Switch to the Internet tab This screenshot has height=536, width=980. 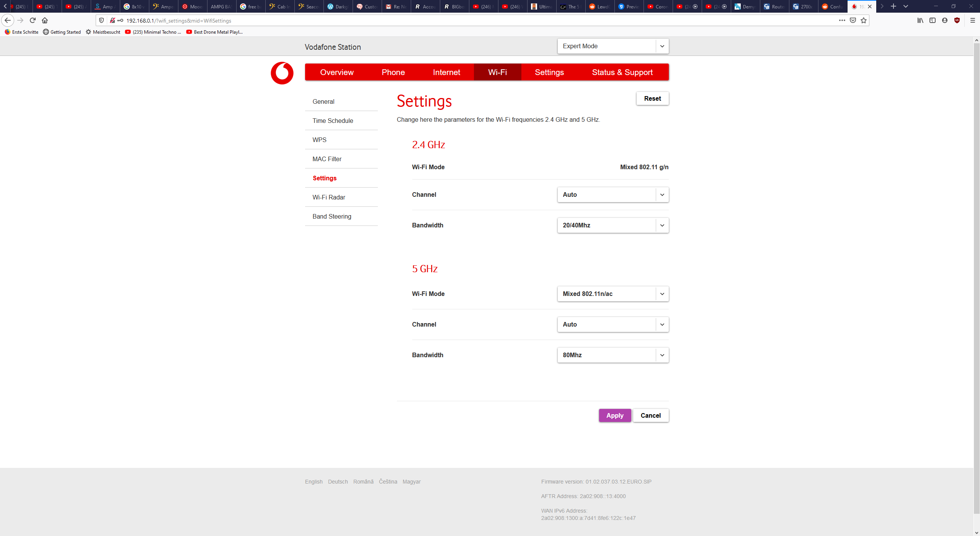[x=446, y=72]
